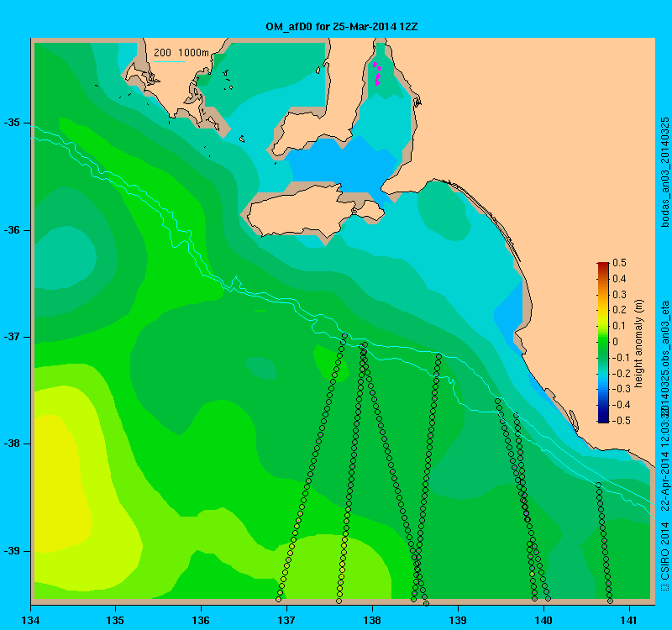Click the positive "0.4" colorbar tick label
The width and height of the screenshot is (672, 630).
pyautogui.click(x=619, y=279)
